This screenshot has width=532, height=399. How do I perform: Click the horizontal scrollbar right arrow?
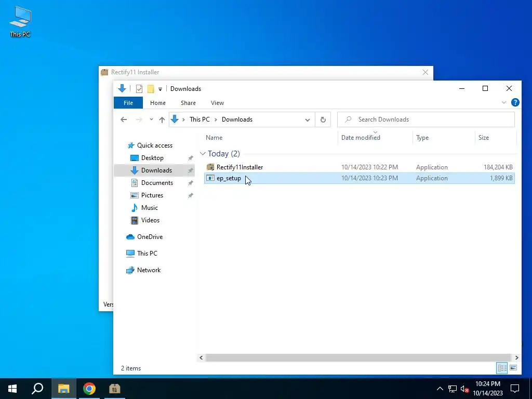point(516,357)
